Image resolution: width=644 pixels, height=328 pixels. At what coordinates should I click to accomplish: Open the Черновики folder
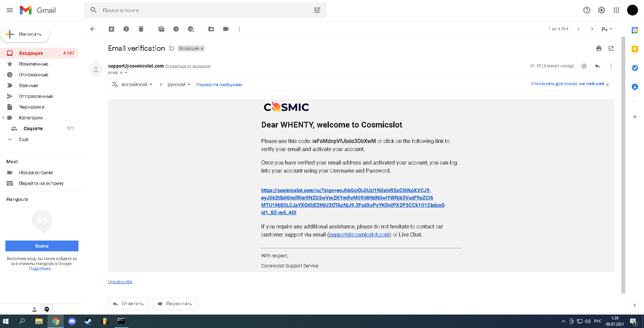pyautogui.click(x=32, y=107)
